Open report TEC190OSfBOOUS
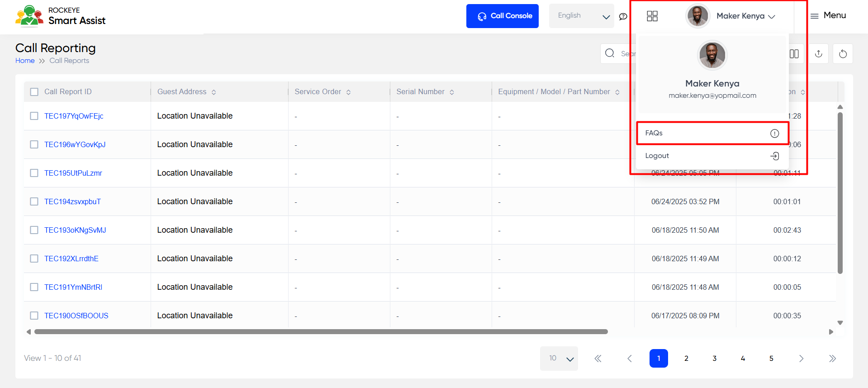 [76, 316]
